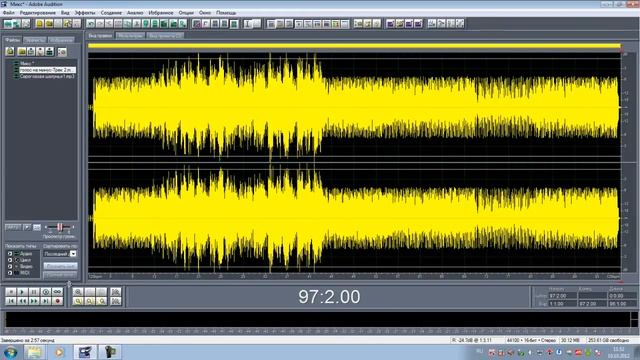Click Import file icon in Files panel
640x360 pixels.
pos(10,51)
